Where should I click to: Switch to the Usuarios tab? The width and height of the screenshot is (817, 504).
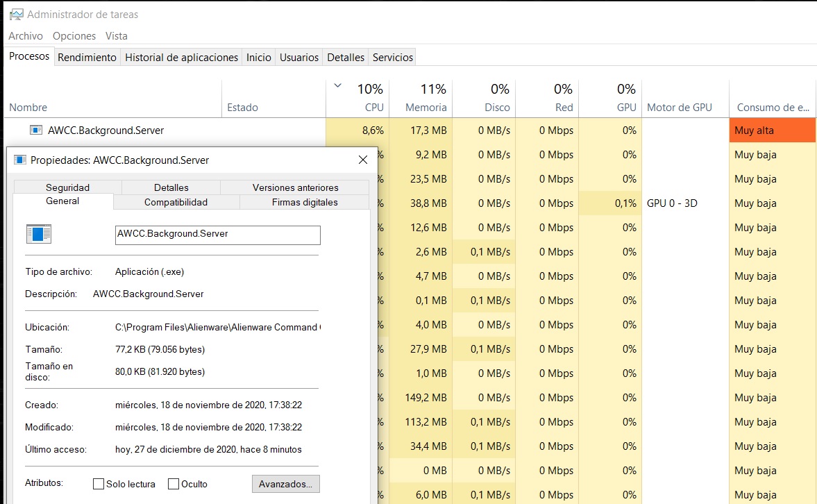pos(299,58)
